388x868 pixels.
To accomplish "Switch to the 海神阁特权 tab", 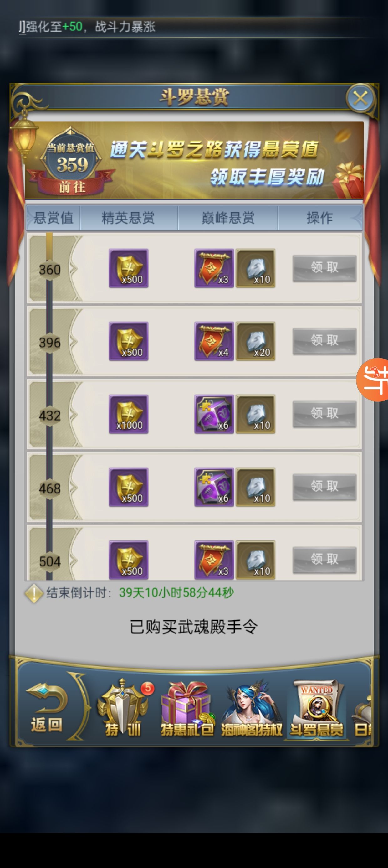I will [x=252, y=708].
